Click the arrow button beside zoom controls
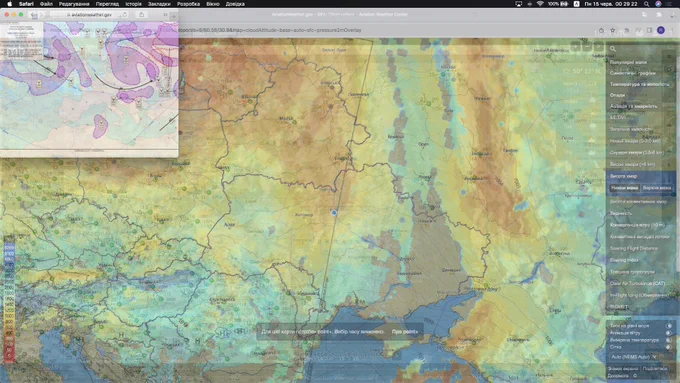 pos(598,46)
